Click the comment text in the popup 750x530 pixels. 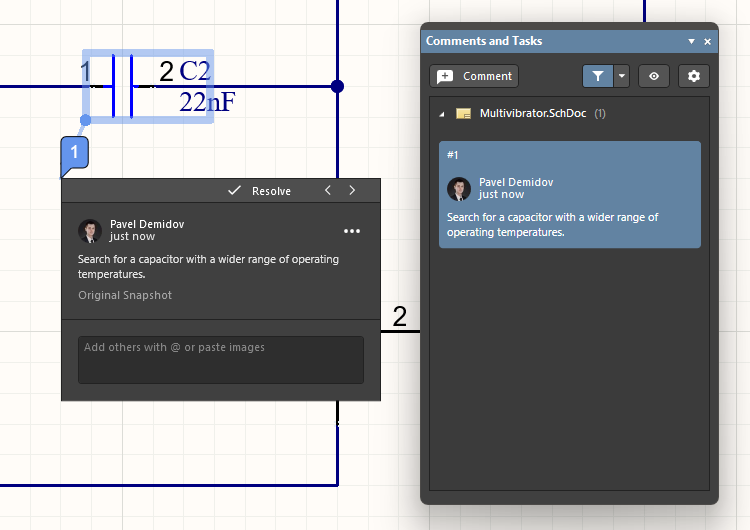pyautogui.click(x=208, y=266)
